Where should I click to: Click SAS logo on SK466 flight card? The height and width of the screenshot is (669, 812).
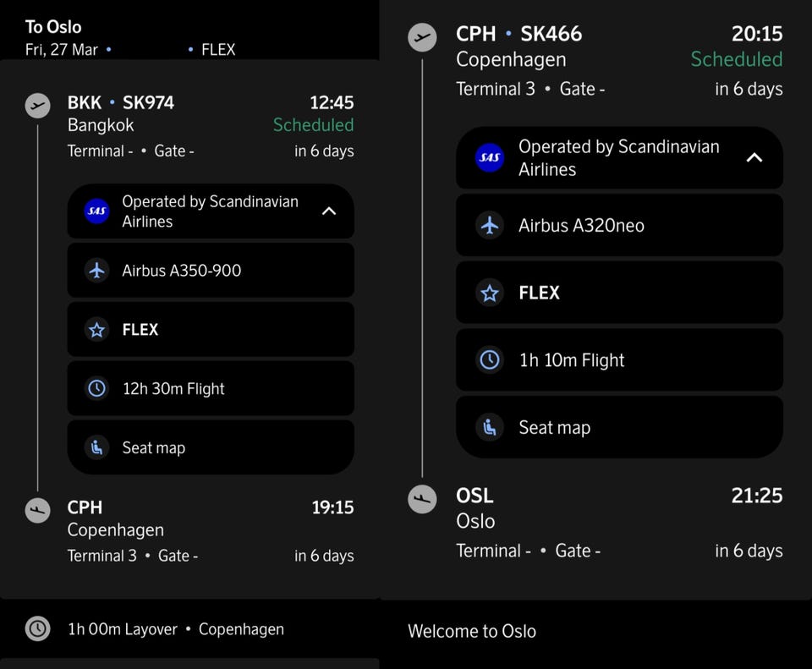490,157
